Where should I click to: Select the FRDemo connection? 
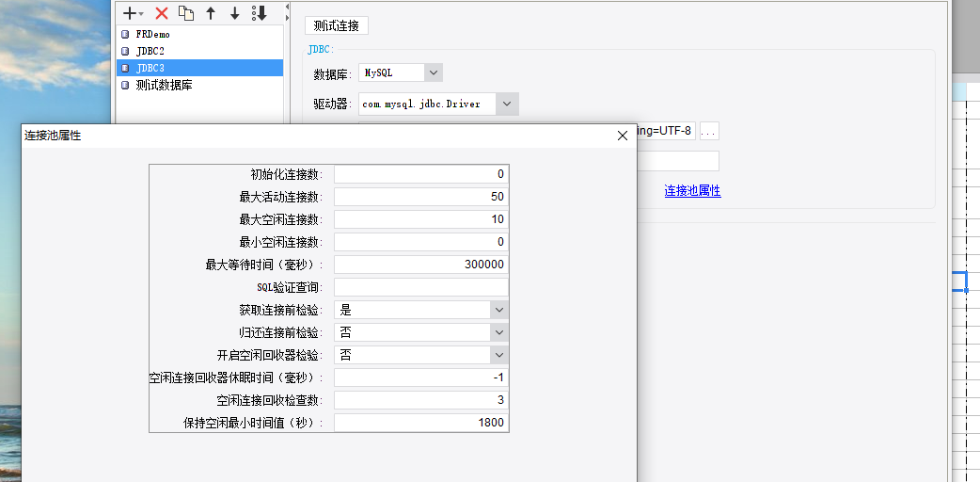tap(200, 35)
